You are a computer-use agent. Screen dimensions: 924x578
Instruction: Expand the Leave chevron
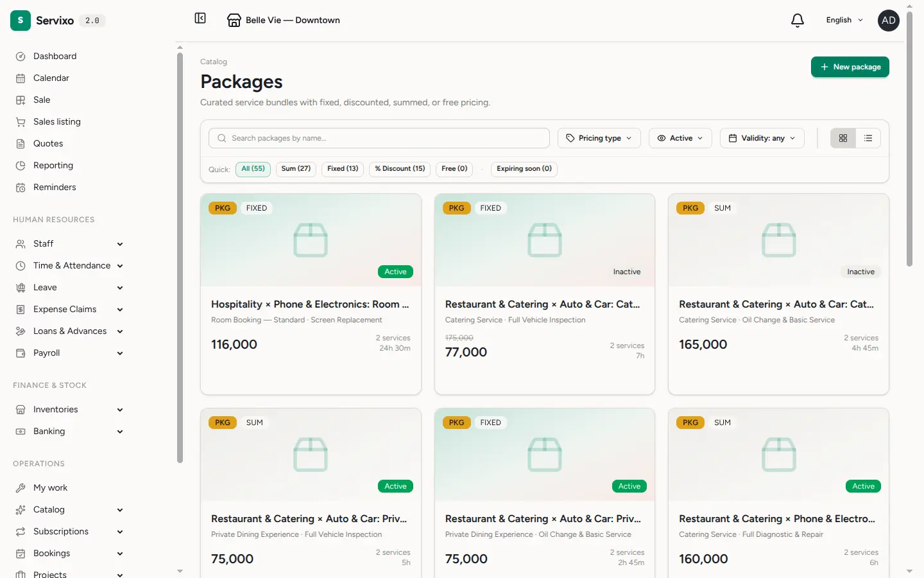tap(120, 288)
